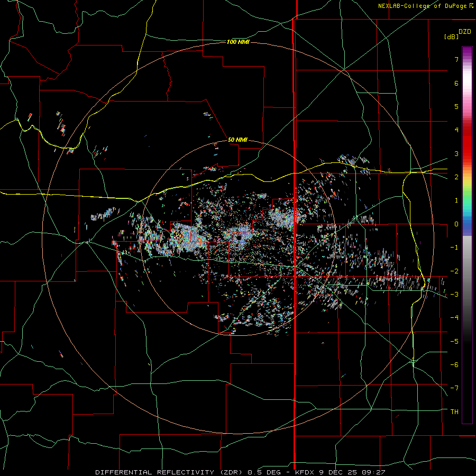Click the [dB] units label
The image size is (476, 476).
451,37
